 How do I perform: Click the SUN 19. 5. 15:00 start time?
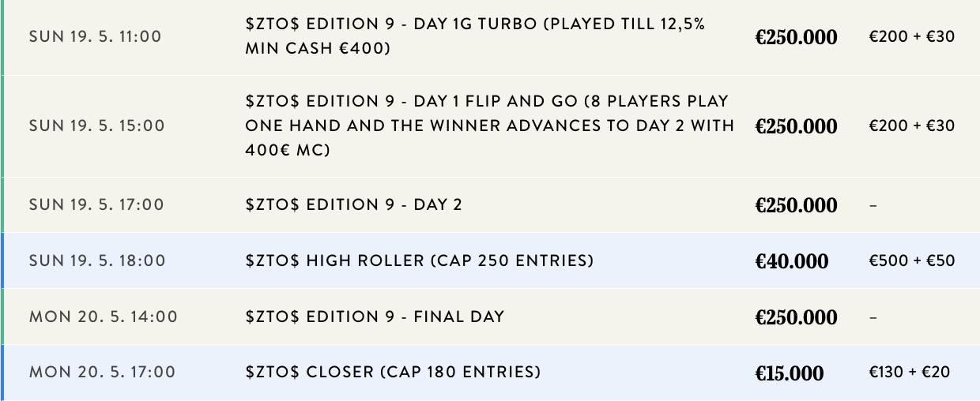coord(96,126)
